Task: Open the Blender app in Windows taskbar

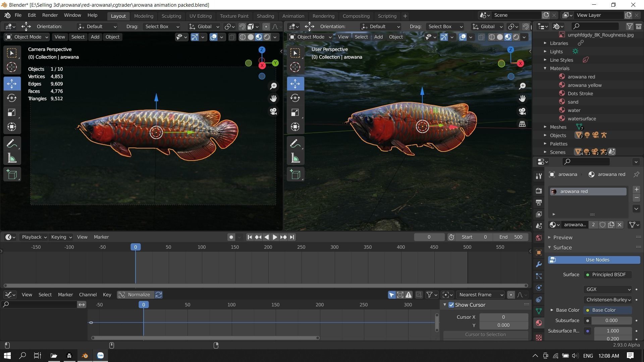Action: point(85,356)
